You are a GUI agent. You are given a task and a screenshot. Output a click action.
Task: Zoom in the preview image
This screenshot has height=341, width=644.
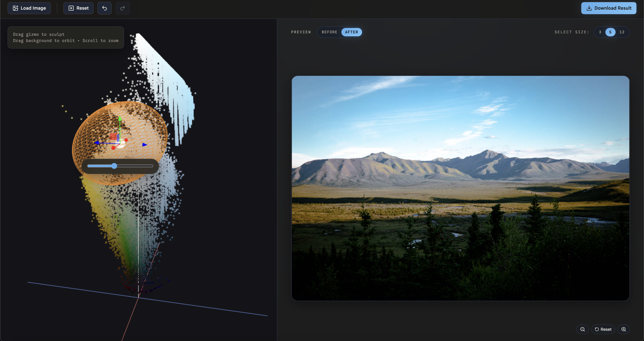pos(623,329)
